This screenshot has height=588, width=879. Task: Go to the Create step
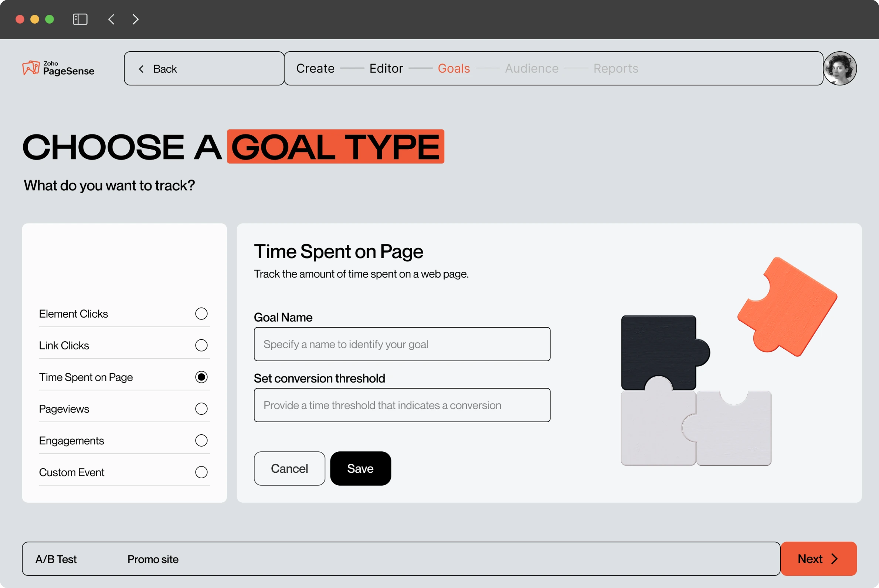tap(315, 68)
